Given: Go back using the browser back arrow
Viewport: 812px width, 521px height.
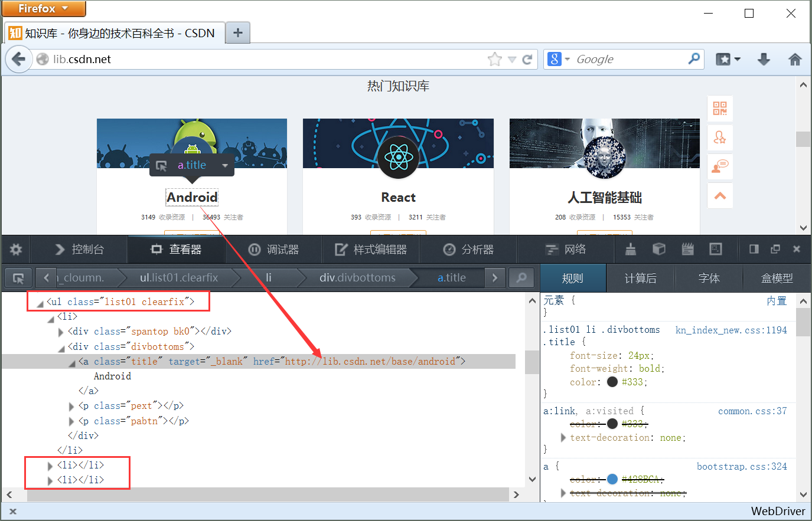Looking at the screenshot, I should pos(18,59).
